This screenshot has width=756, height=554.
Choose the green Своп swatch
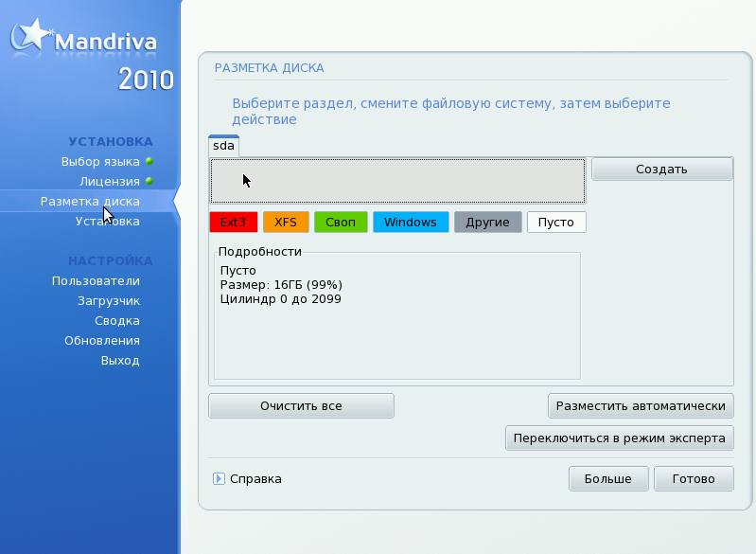point(341,222)
